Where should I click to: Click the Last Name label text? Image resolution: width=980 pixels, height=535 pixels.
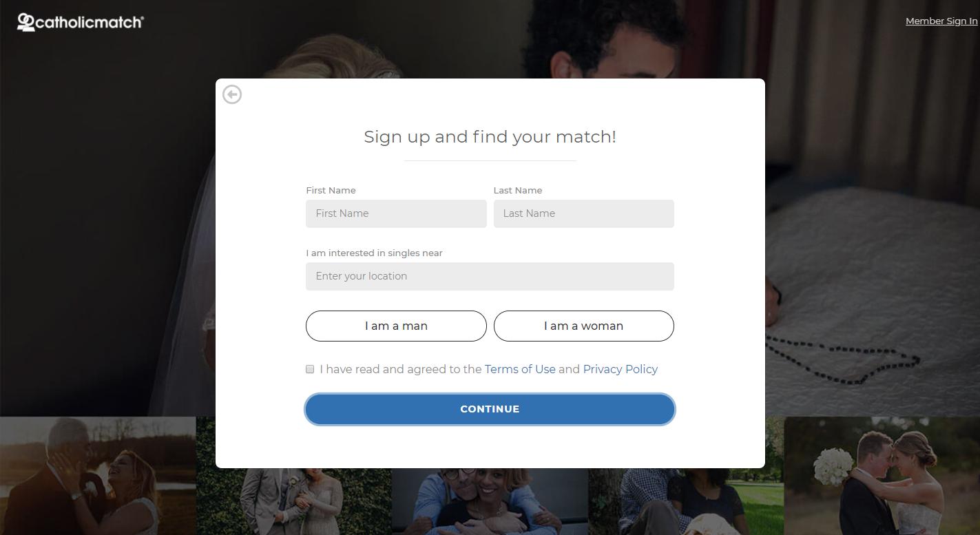(518, 190)
